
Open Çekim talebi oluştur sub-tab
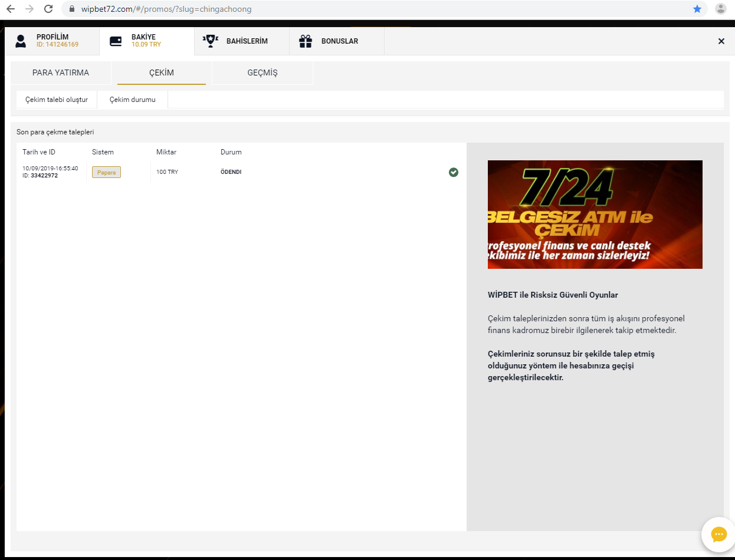tap(57, 100)
